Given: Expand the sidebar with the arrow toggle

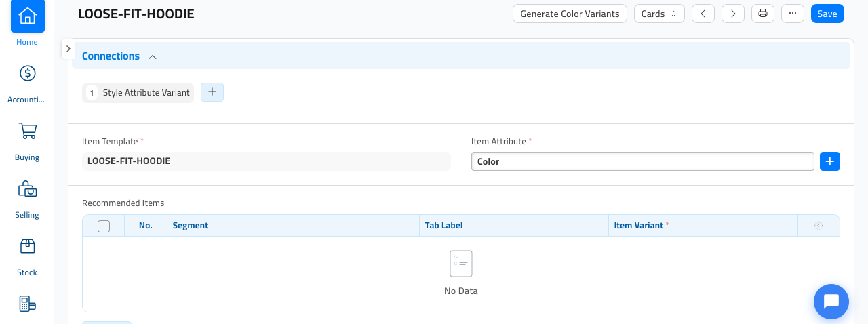Looking at the screenshot, I should pyautogui.click(x=68, y=49).
